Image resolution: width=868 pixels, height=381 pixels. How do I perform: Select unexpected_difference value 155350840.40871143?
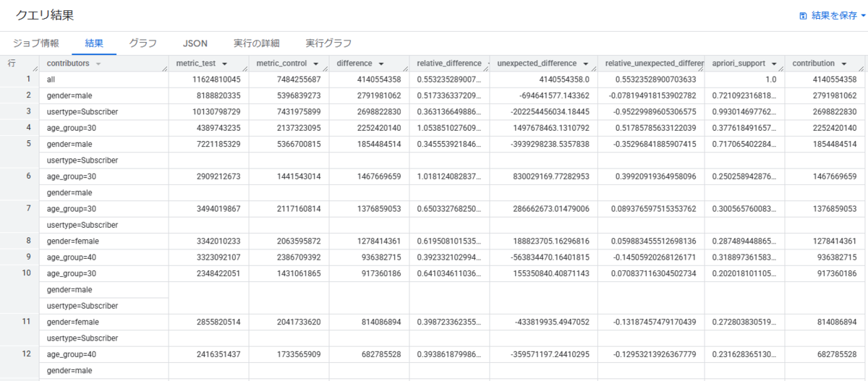(550, 273)
